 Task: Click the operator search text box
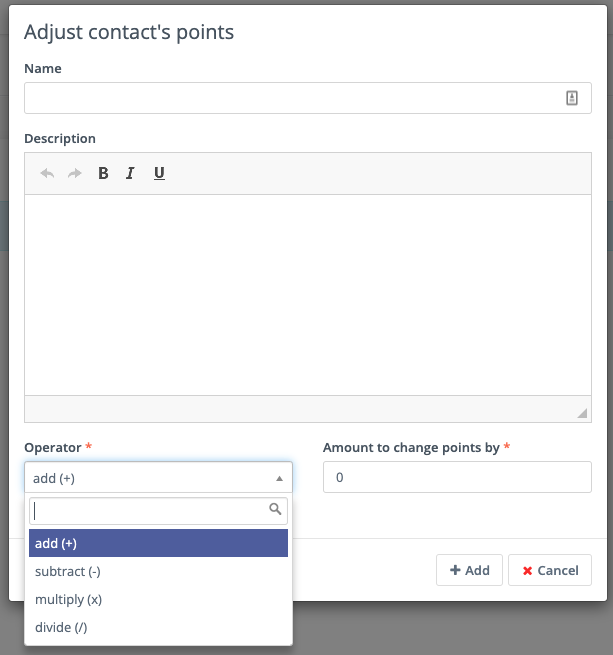coord(150,511)
